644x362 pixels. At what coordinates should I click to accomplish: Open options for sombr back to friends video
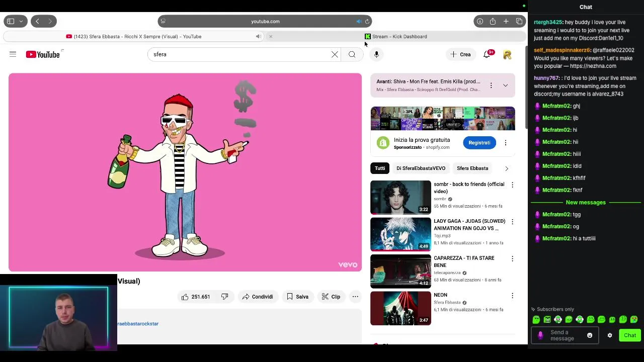tap(512, 185)
